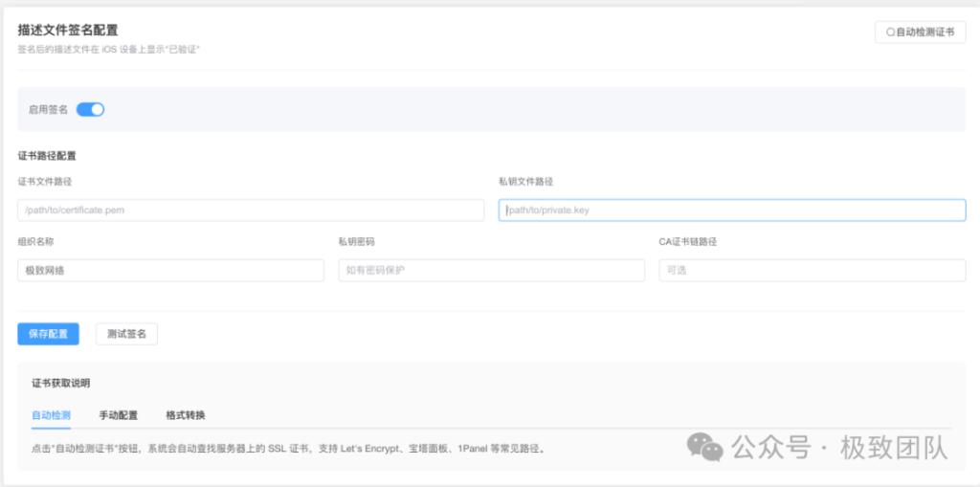Select the 格式转换 tab
This screenshot has width=980, height=487.
[186, 415]
